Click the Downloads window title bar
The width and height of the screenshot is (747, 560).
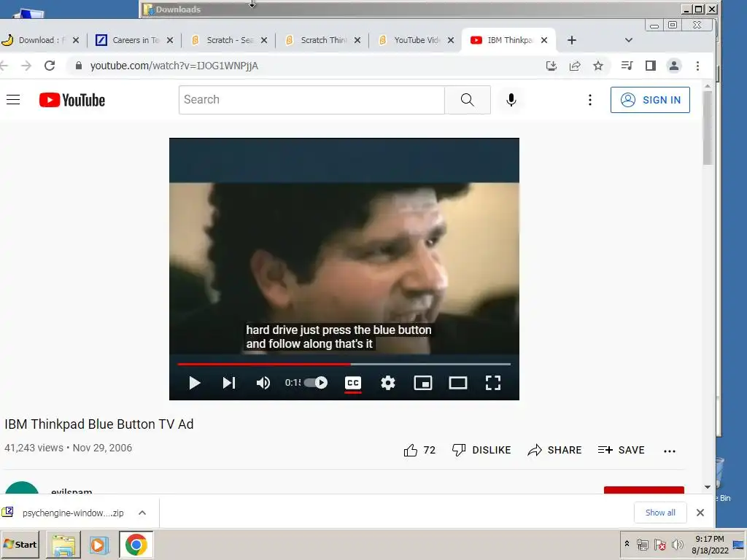[x=410, y=9]
